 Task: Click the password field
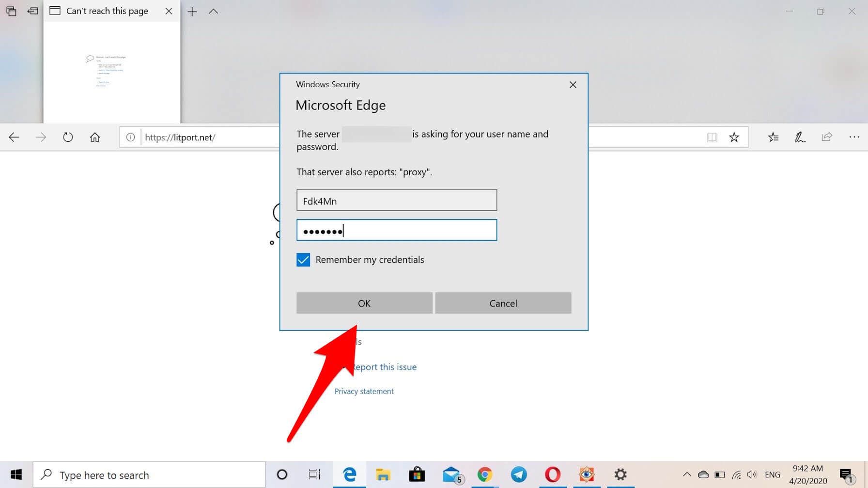coord(397,230)
